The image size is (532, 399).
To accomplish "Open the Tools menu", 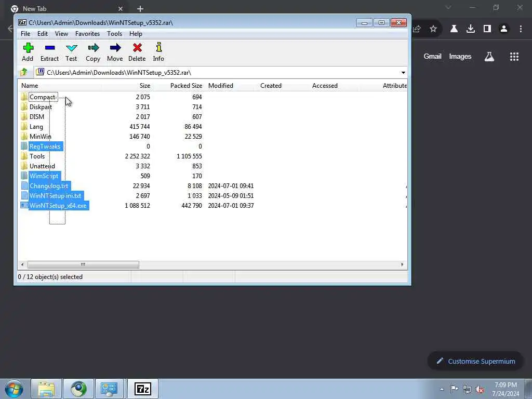I will pos(114,34).
